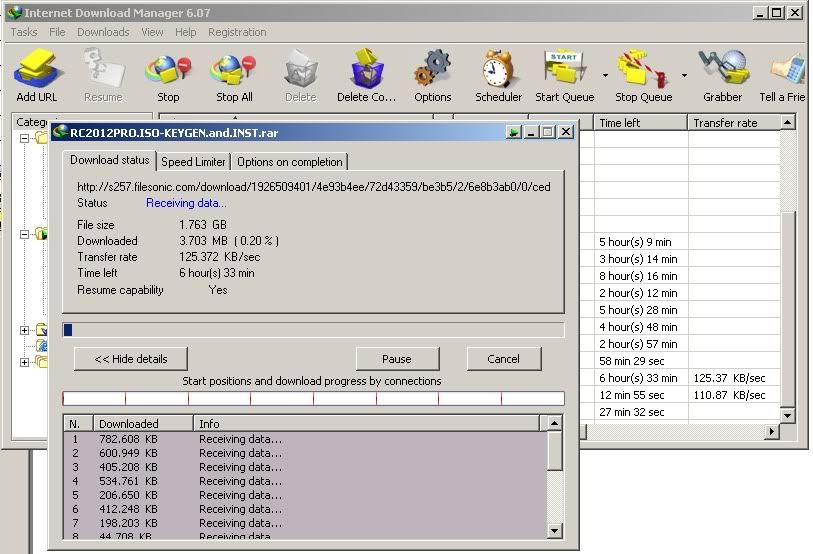Switch to the Speed Limiter tab

click(193, 162)
